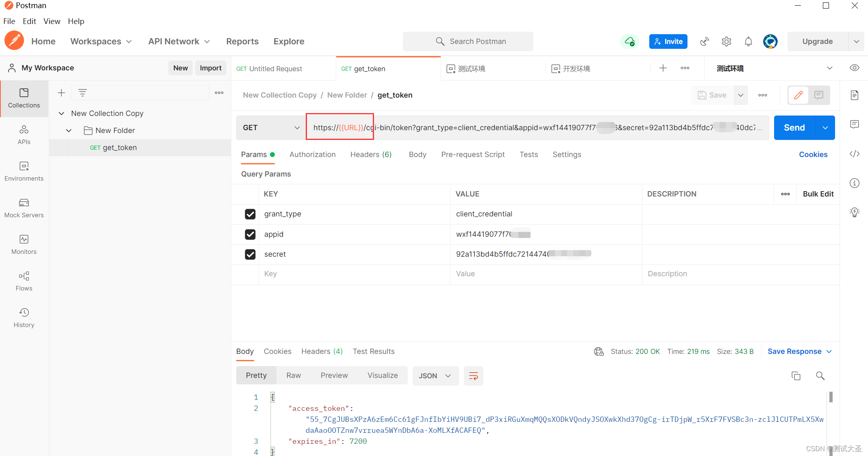Click the environment quick look eye icon

(x=854, y=68)
